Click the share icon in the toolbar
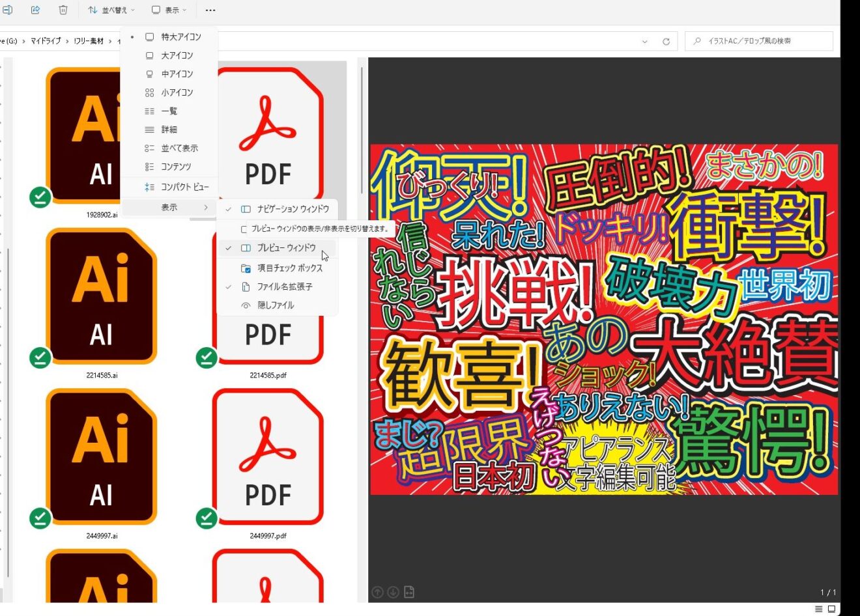Viewport: 860px width, 616px height. (x=35, y=10)
